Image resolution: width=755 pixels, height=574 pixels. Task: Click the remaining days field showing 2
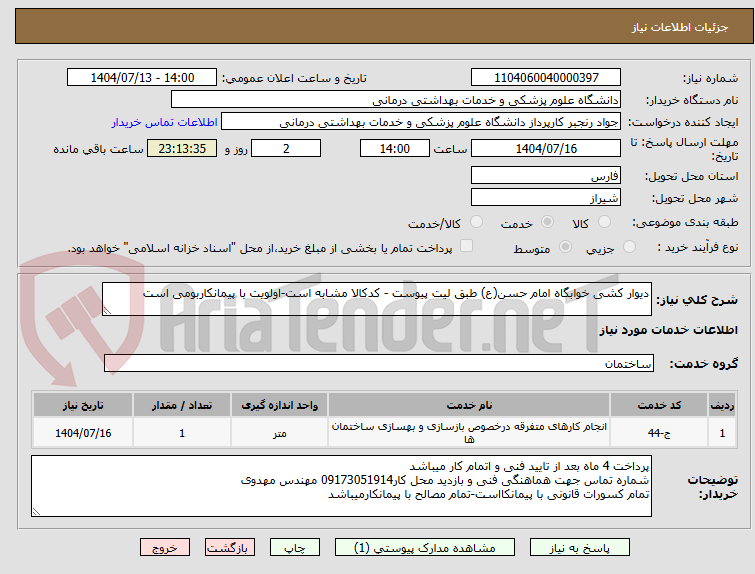[286, 148]
